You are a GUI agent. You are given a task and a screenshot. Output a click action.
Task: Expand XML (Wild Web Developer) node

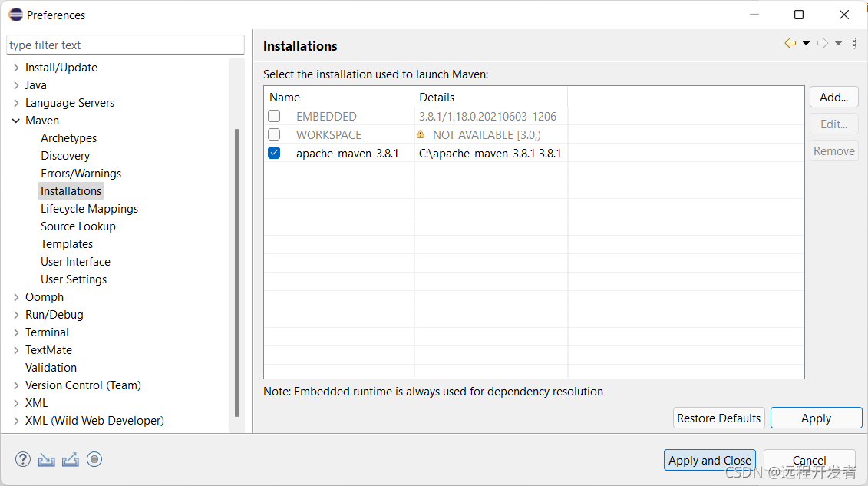pyautogui.click(x=16, y=421)
